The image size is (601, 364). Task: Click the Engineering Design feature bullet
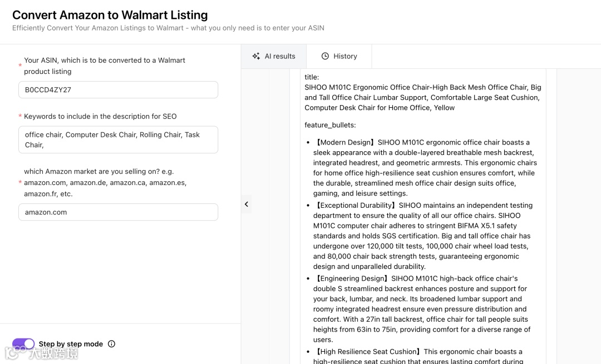pyautogui.click(x=422, y=309)
